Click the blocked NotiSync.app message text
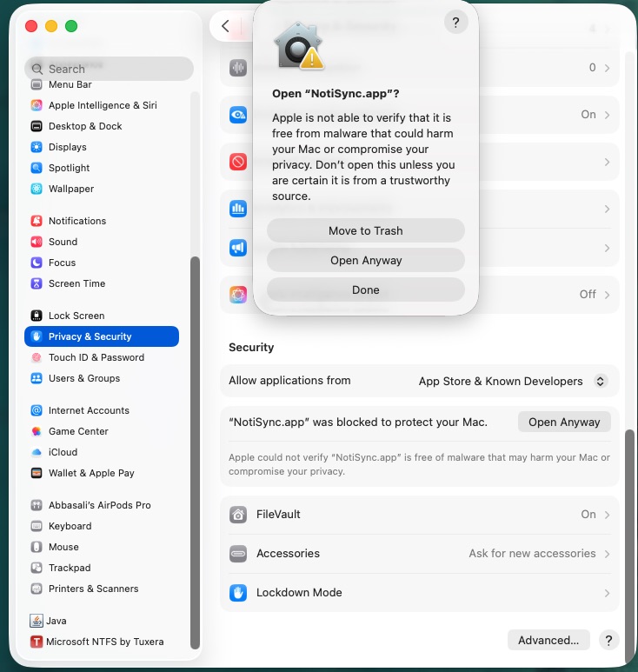The height and width of the screenshot is (672, 638). 358,422
